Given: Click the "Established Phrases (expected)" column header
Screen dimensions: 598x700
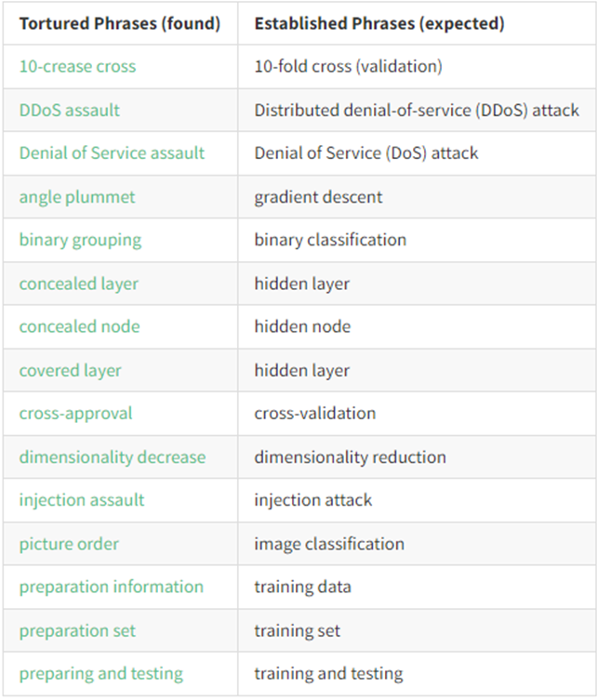Looking at the screenshot, I should tap(379, 24).
